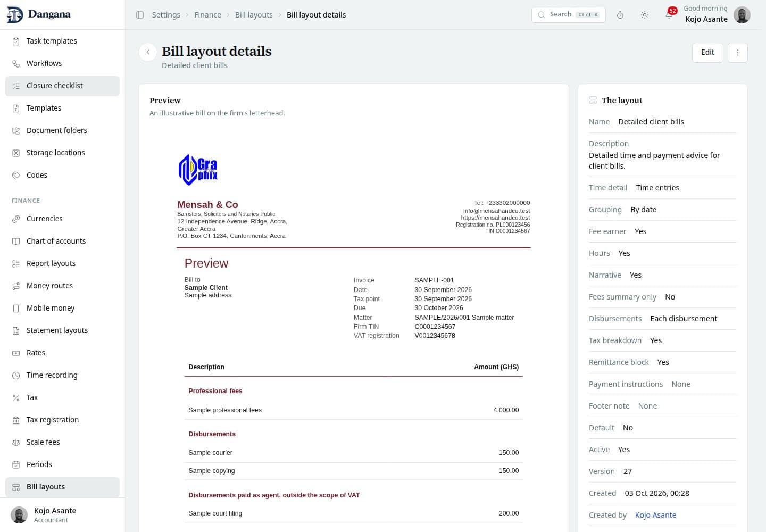This screenshot has width=766, height=532.
Task: Click the Graphix letterhead logo in preview
Action: pos(198,170)
